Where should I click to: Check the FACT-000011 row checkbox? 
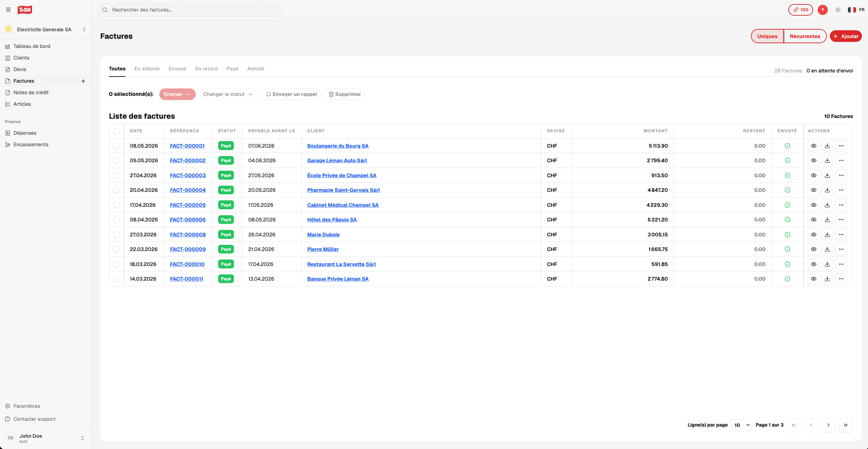(x=116, y=279)
